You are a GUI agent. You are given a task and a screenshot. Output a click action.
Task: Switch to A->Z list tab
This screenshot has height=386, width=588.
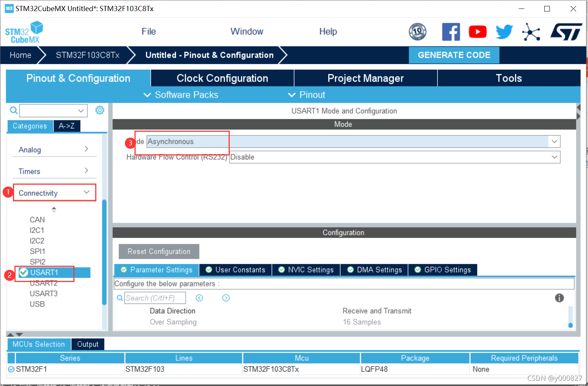[67, 126]
